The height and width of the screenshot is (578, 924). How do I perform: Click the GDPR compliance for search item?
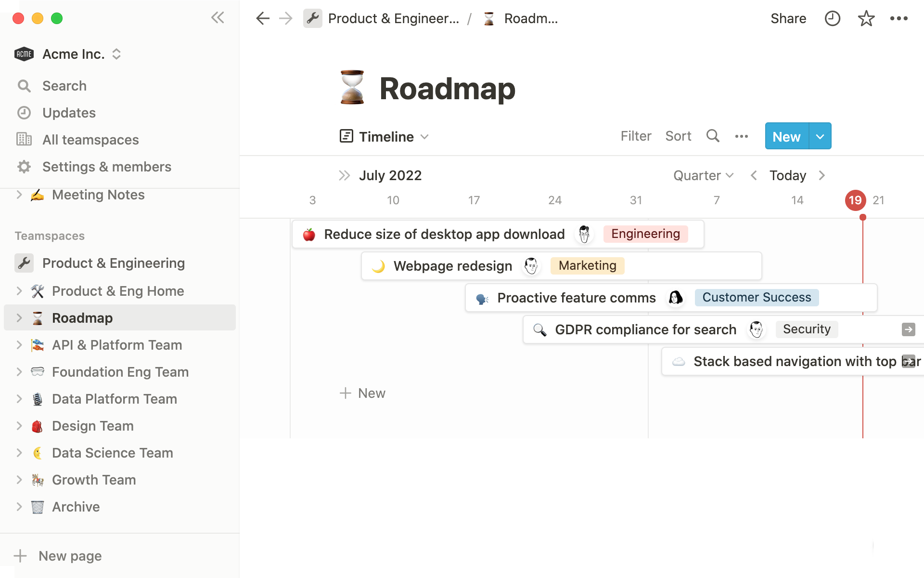pyautogui.click(x=645, y=329)
